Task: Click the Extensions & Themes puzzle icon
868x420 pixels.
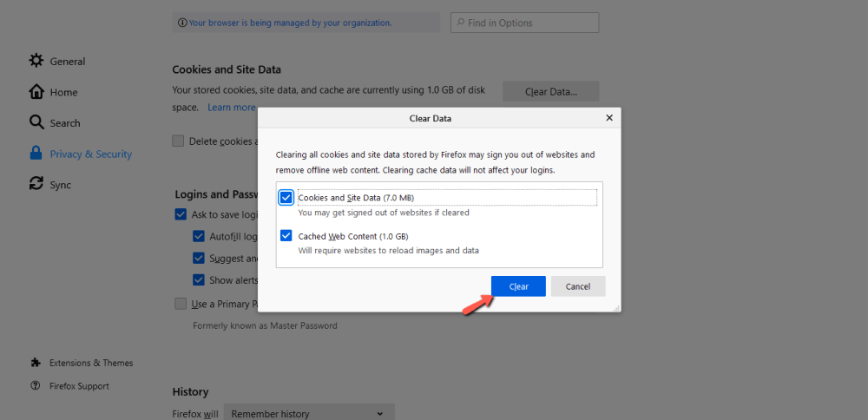Action: tap(36, 363)
